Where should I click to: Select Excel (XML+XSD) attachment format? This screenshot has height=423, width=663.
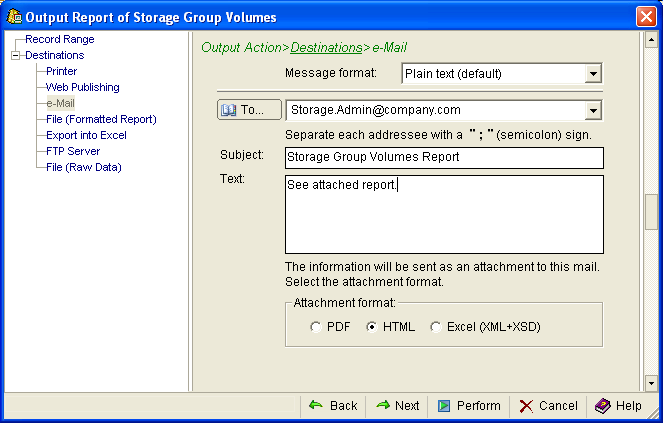coord(436,327)
